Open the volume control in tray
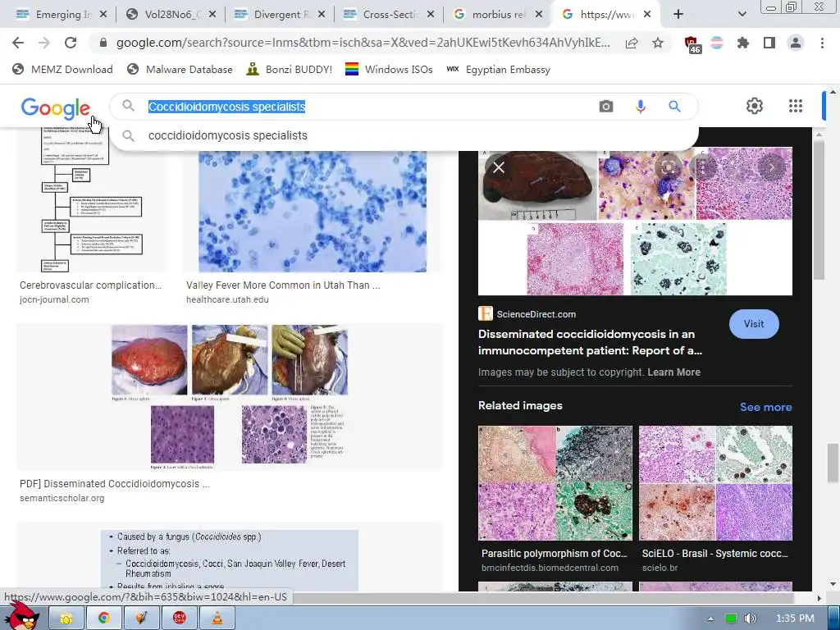This screenshot has width=840, height=630. coord(751,619)
